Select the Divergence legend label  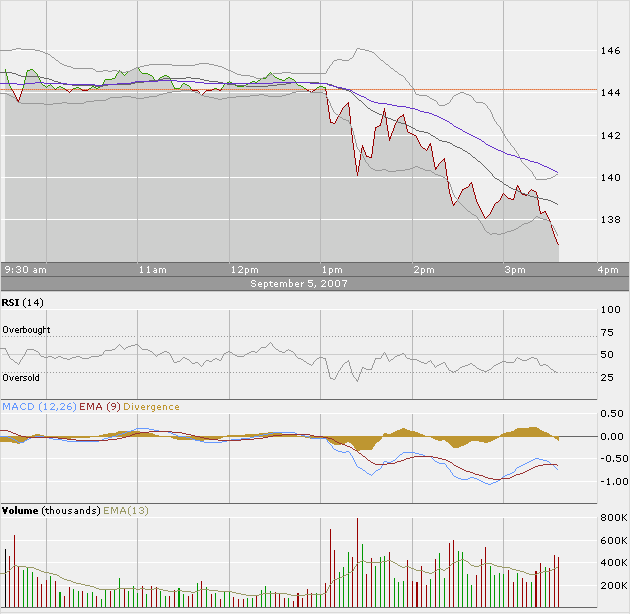pyautogui.click(x=152, y=407)
